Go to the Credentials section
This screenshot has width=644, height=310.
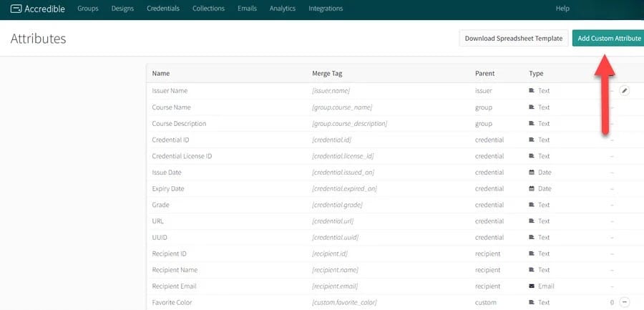coord(162,9)
